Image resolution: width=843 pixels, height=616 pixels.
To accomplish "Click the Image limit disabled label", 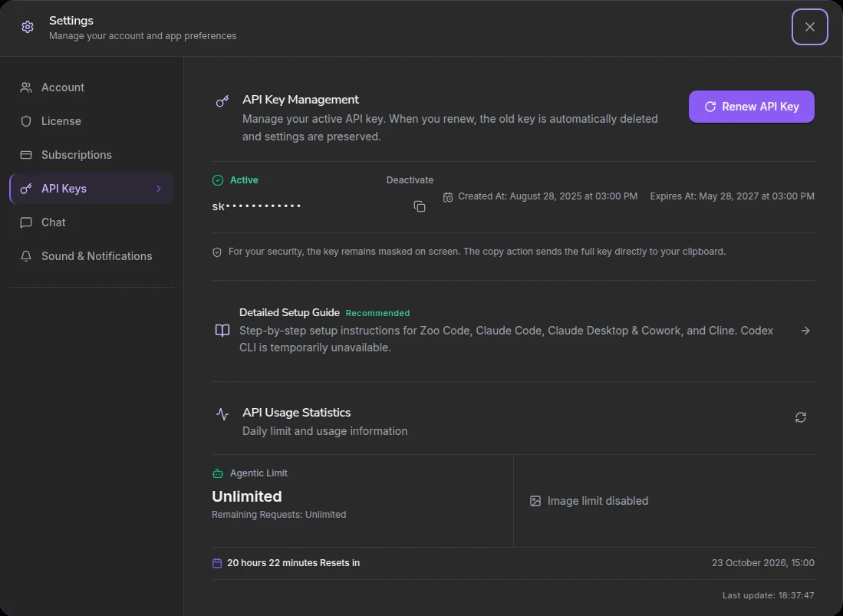I will pyautogui.click(x=598, y=501).
